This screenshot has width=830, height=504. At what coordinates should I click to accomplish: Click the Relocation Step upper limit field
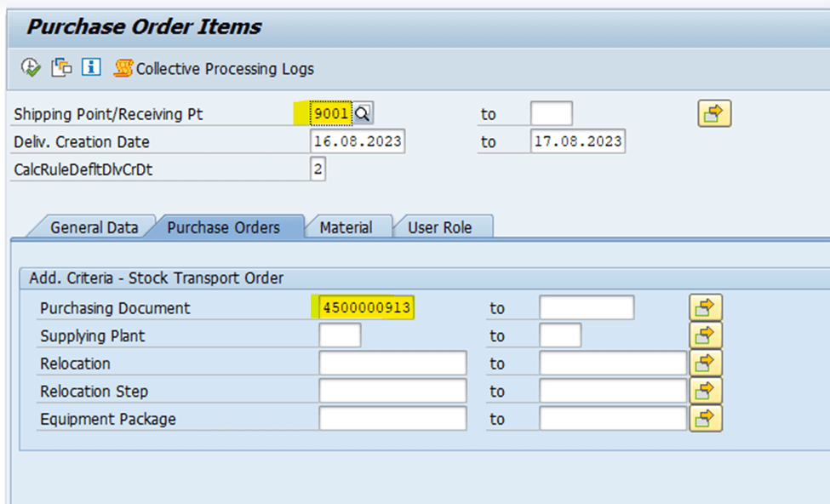point(613,391)
